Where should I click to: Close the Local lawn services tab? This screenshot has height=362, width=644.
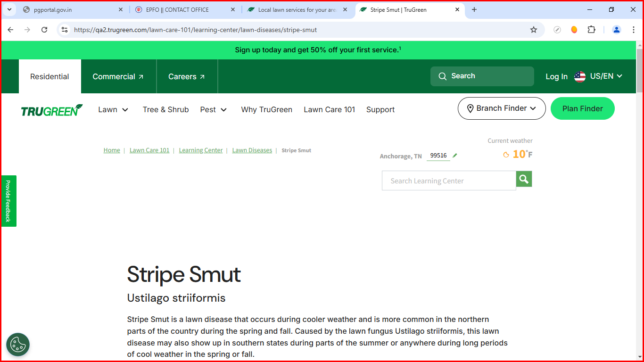(345, 9)
